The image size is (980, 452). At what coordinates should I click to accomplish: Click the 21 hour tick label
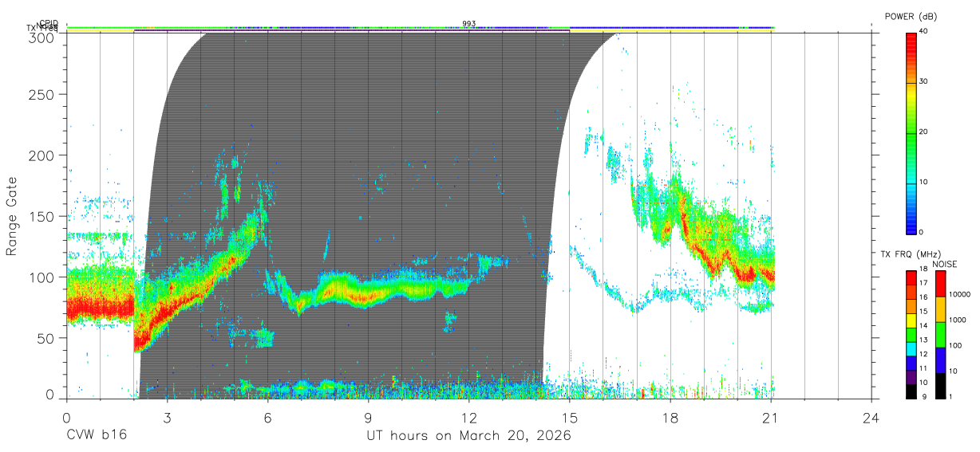(771, 417)
